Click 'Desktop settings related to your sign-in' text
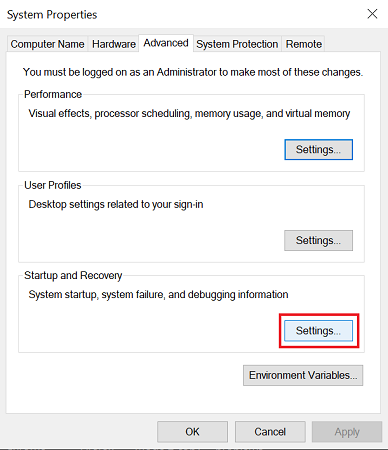This screenshot has width=388, height=450. tap(116, 204)
